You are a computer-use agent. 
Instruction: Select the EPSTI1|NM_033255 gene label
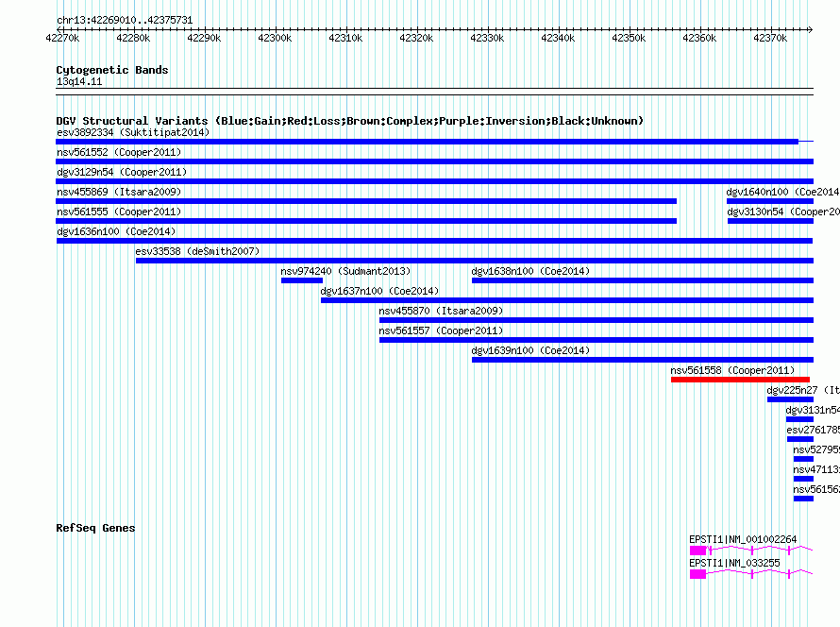(734, 563)
